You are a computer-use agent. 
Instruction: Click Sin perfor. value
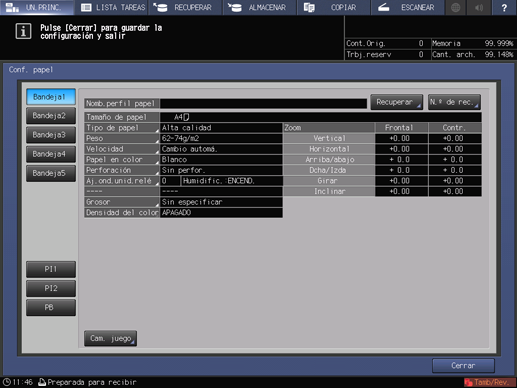[221, 170]
